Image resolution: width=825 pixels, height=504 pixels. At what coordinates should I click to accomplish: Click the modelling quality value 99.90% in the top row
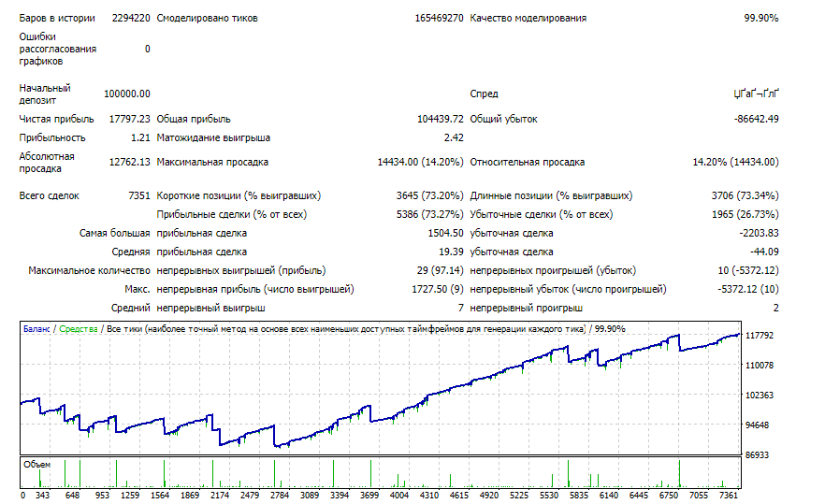(x=761, y=18)
